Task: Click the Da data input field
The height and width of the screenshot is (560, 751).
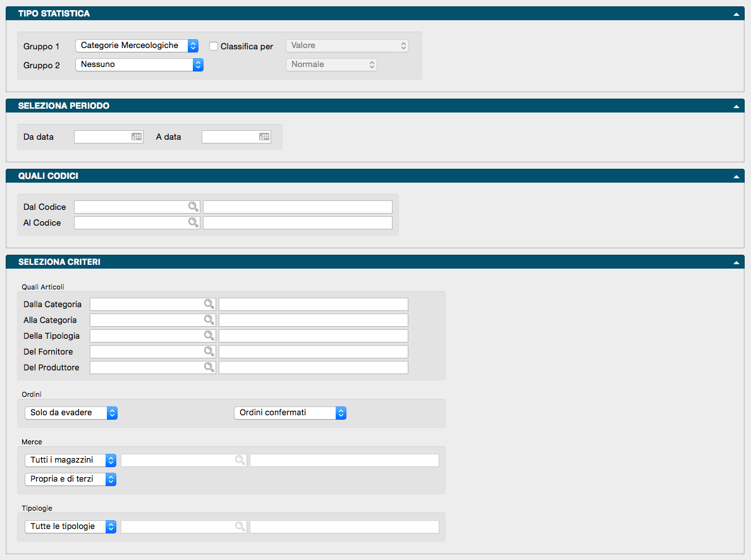Action: point(102,137)
